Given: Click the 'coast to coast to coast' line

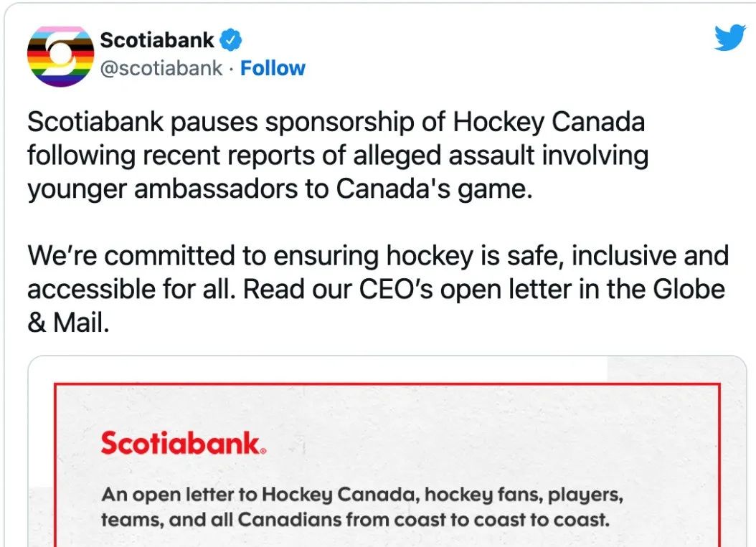Looking at the screenshot, I should (x=355, y=520).
